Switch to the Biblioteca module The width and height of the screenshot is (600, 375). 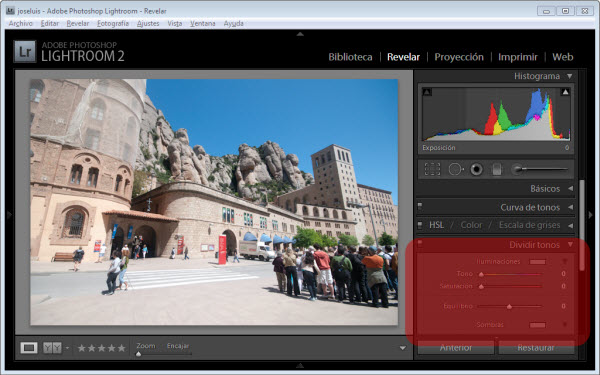(350, 57)
